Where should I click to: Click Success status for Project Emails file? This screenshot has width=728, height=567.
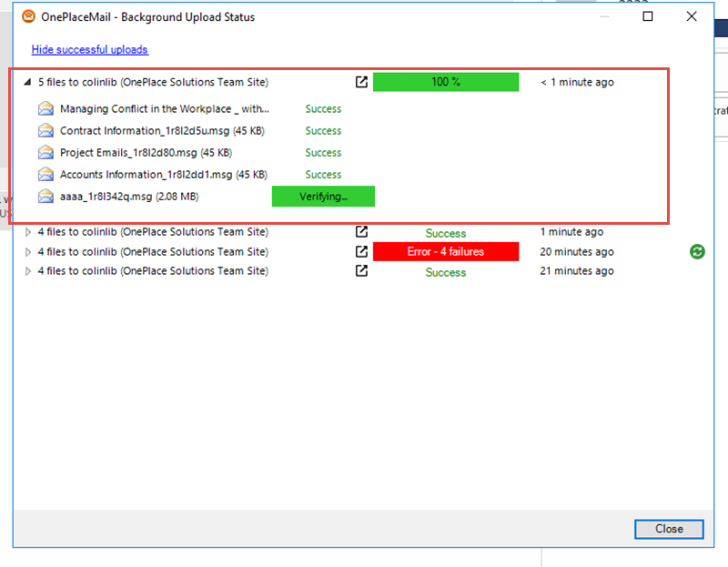point(323,153)
